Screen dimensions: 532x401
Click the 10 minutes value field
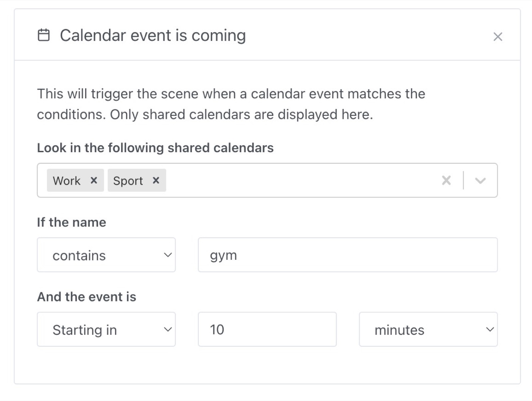click(267, 329)
